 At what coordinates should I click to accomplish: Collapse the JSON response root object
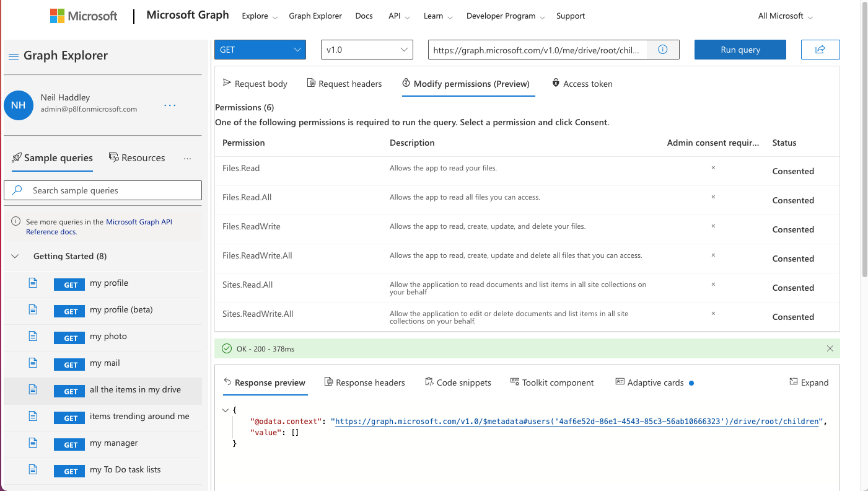pos(226,410)
